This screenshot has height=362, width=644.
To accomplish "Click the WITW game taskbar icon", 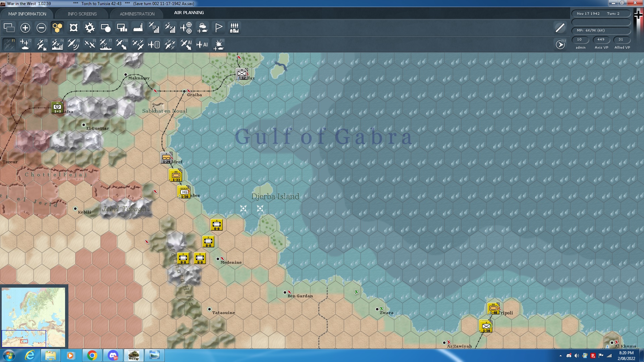I will 134,355.
